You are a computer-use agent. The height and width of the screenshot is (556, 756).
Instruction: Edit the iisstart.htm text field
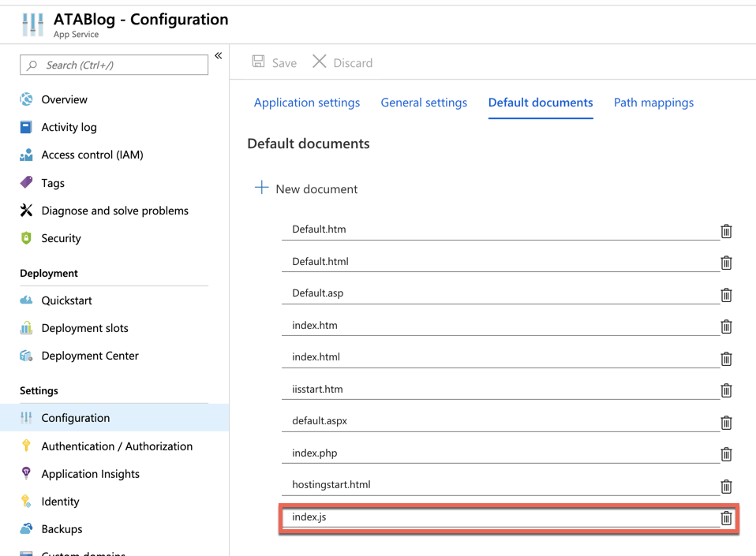click(x=500, y=390)
